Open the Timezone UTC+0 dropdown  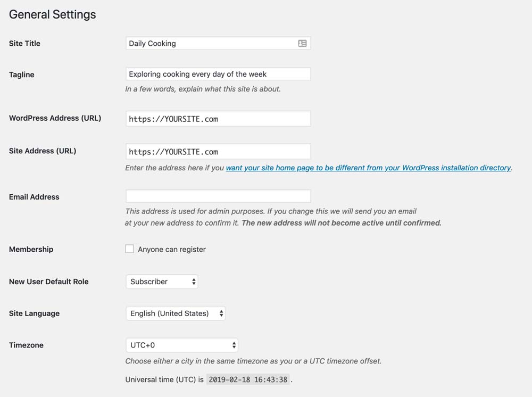coord(181,345)
